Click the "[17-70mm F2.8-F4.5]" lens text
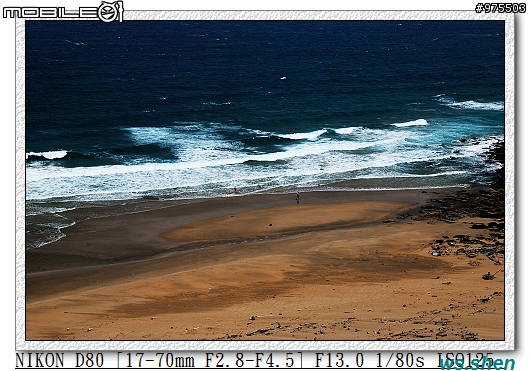530x371 pixels. pos(210,360)
